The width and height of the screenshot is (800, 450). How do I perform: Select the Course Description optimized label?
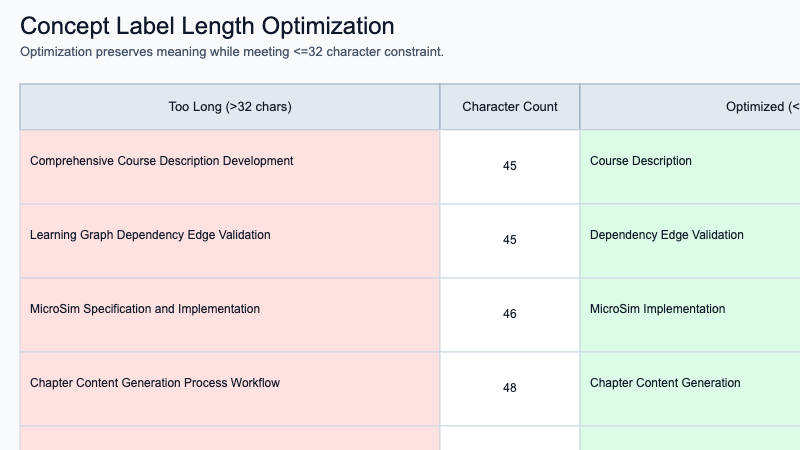coord(641,161)
